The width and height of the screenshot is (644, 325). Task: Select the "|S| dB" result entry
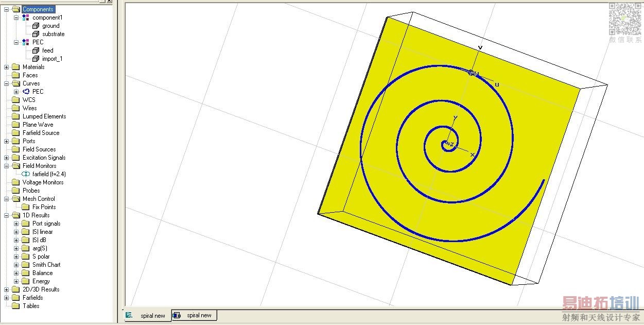tap(40, 240)
